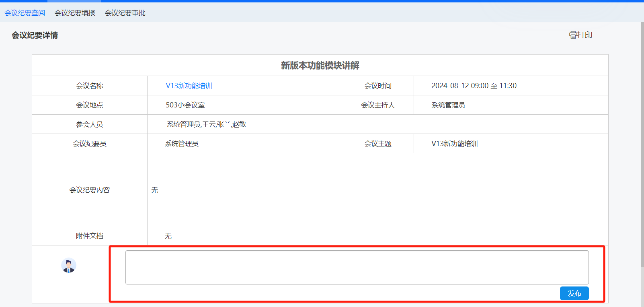Click the 无 value in 附件文档 row

pyautogui.click(x=168, y=236)
